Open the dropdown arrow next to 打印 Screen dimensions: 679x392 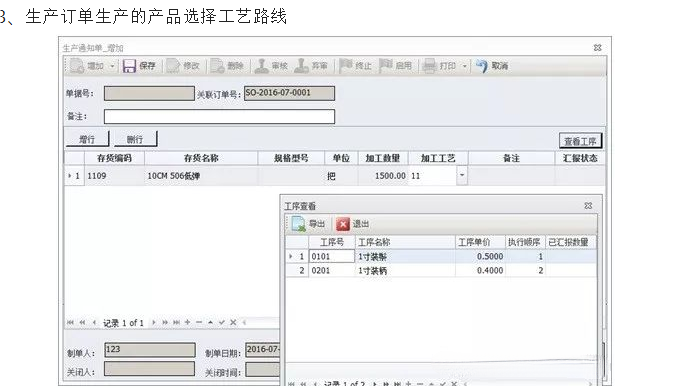point(464,66)
